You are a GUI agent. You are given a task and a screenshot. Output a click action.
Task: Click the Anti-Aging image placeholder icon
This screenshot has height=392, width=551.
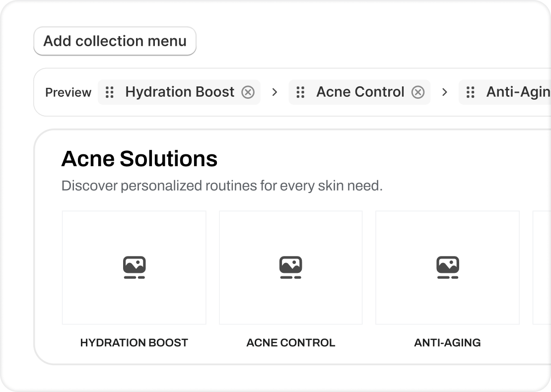click(447, 267)
